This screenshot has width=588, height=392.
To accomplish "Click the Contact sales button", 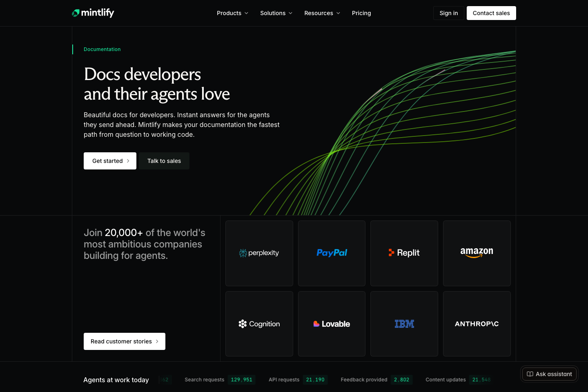I will [x=491, y=13].
